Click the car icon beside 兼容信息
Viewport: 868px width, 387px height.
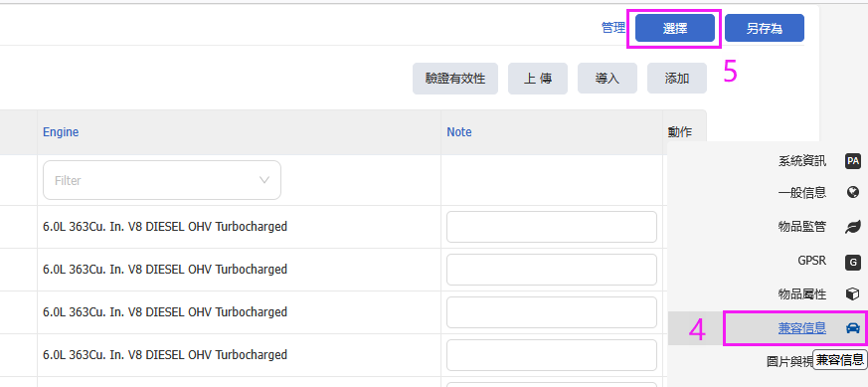pyautogui.click(x=852, y=328)
